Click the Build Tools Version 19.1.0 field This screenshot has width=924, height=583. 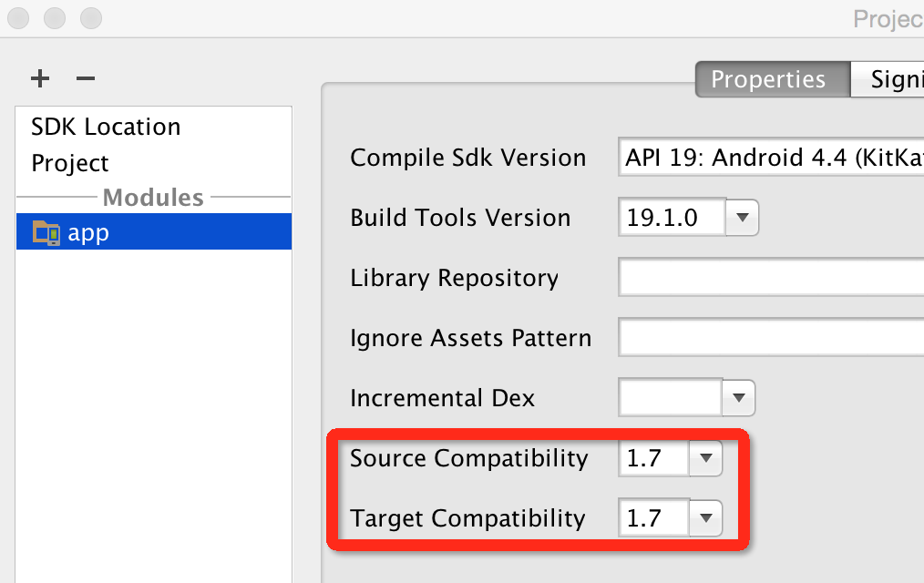click(x=672, y=218)
